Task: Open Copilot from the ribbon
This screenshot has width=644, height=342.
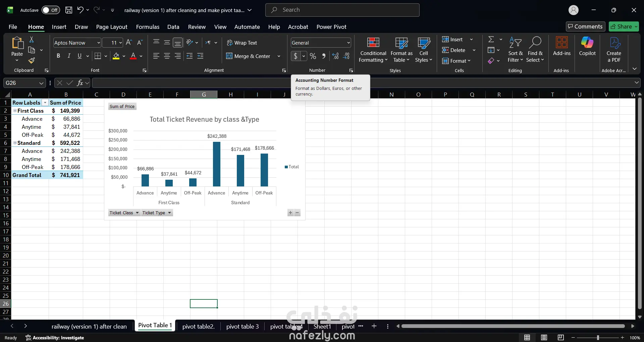Action: (587, 46)
